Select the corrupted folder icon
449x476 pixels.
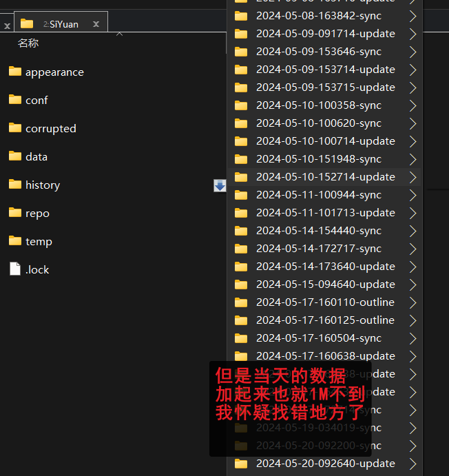tap(15, 128)
